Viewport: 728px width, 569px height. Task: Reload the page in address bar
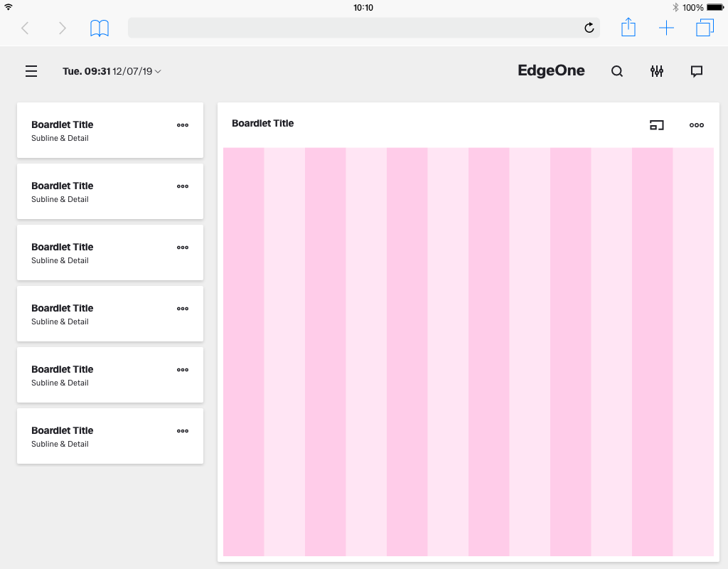pos(589,28)
